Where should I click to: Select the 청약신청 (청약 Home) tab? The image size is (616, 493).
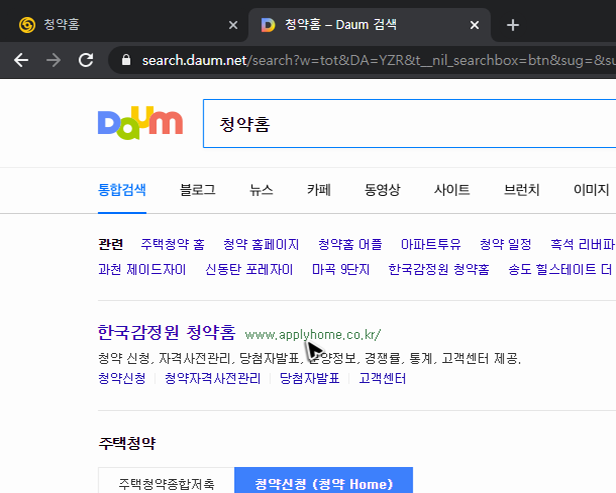coord(324,480)
